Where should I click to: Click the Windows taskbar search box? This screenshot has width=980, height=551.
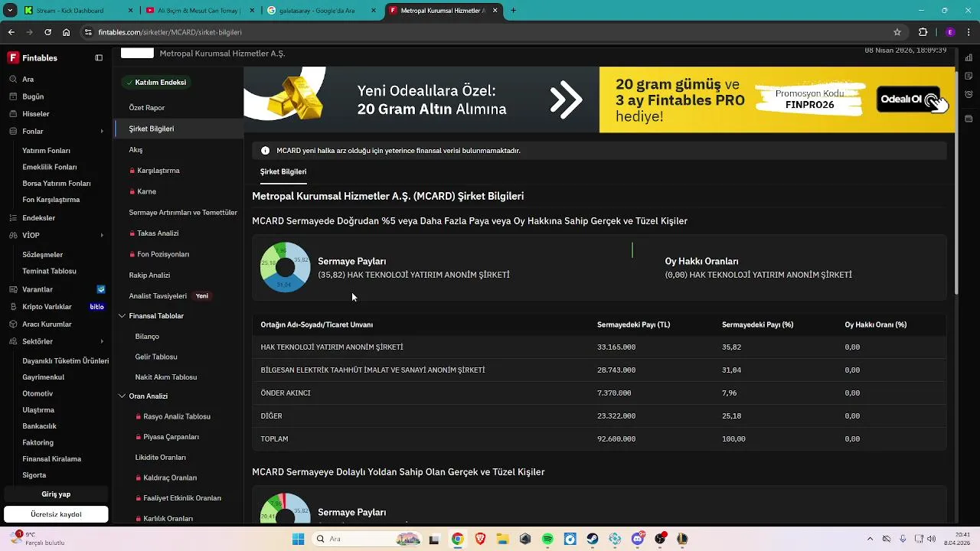click(367, 539)
